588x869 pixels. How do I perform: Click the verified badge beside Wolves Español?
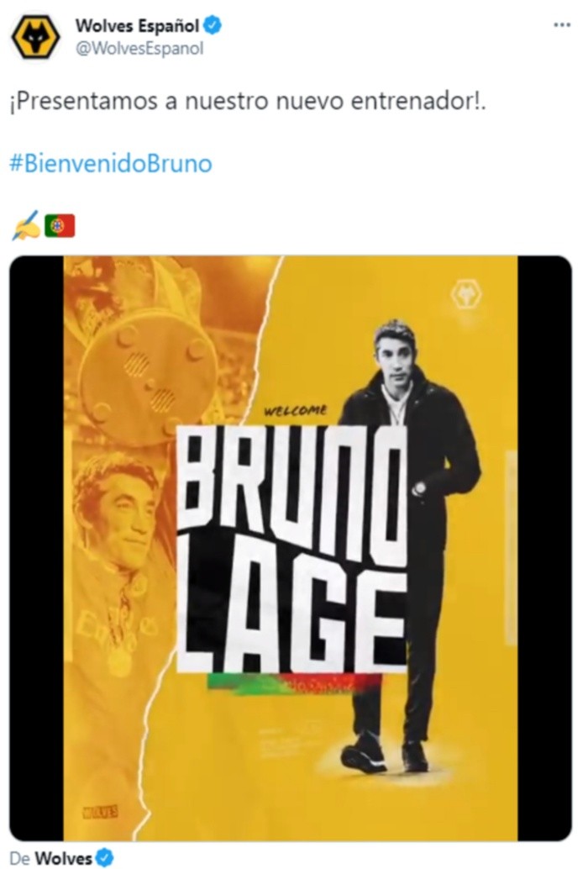point(213,25)
